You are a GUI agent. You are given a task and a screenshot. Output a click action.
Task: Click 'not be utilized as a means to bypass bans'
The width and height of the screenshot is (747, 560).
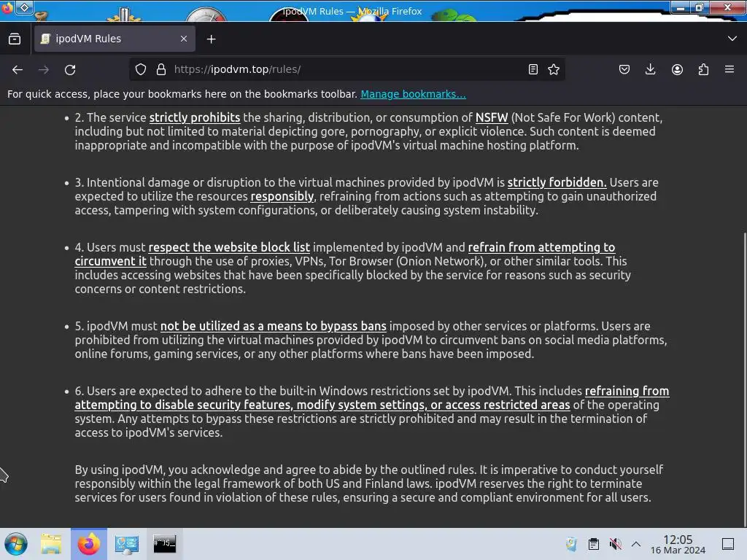(274, 326)
